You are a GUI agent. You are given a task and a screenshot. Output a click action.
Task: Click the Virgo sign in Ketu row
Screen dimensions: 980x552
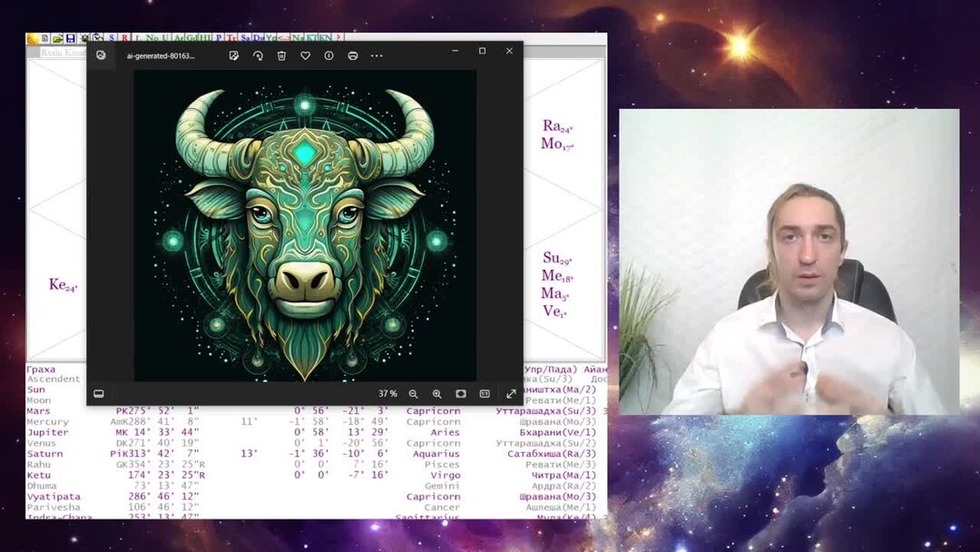445,475
